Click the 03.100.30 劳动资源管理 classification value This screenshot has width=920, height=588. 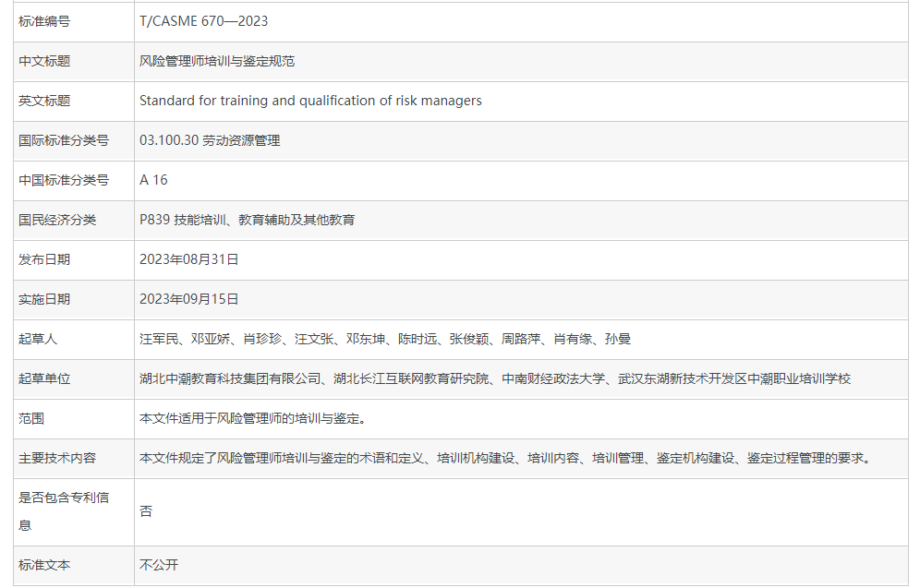pyautogui.click(x=210, y=140)
